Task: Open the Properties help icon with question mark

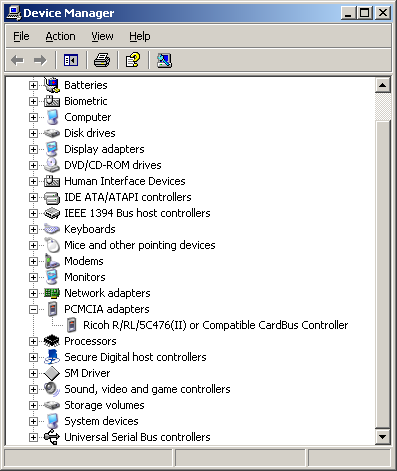Action: (133, 60)
